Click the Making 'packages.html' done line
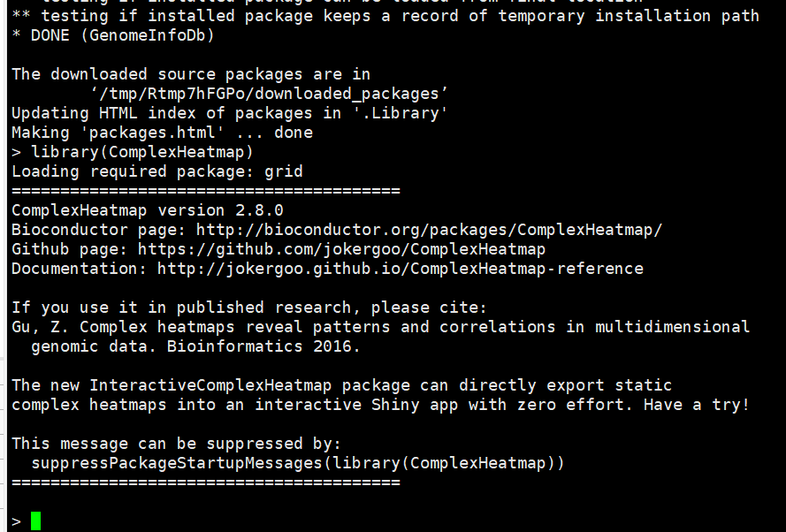 [162, 133]
